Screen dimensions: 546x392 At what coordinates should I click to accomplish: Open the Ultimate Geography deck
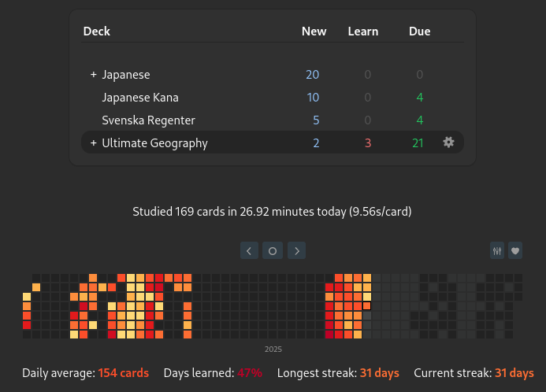point(155,143)
